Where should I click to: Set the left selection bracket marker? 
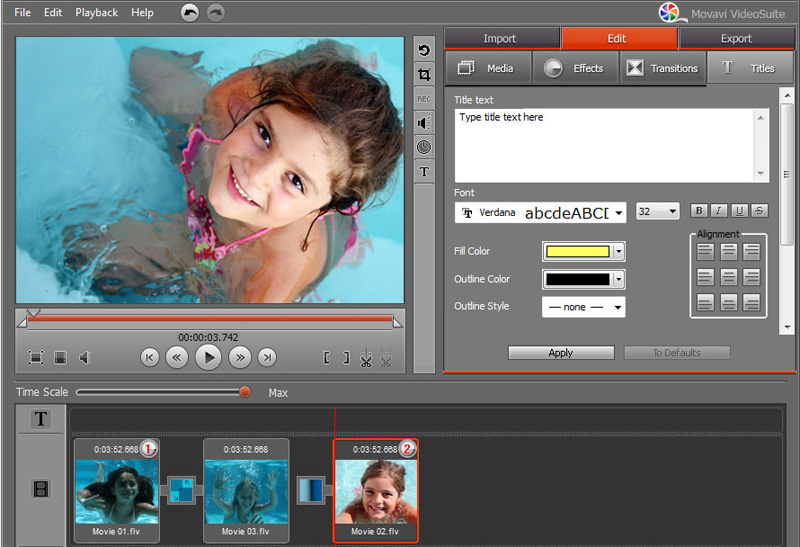327,358
